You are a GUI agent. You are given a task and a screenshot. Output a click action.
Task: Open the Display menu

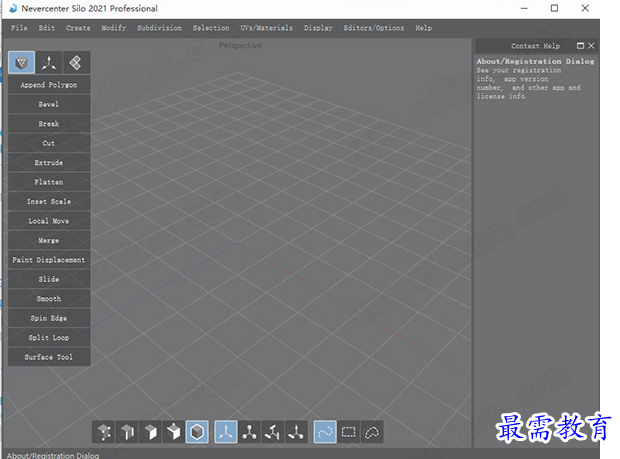coord(318,28)
